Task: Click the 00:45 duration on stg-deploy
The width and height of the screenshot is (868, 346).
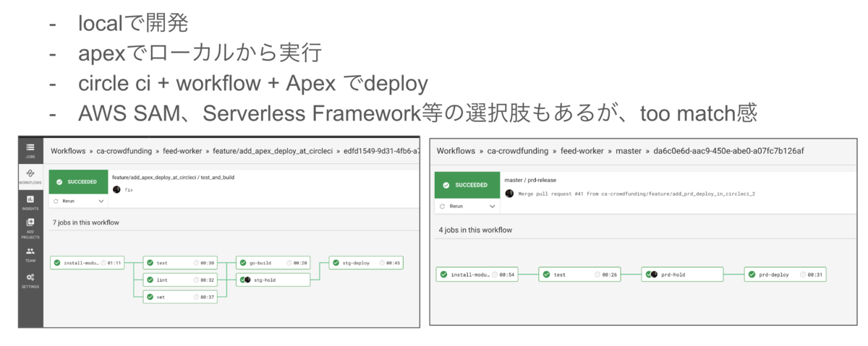Action: (393, 262)
